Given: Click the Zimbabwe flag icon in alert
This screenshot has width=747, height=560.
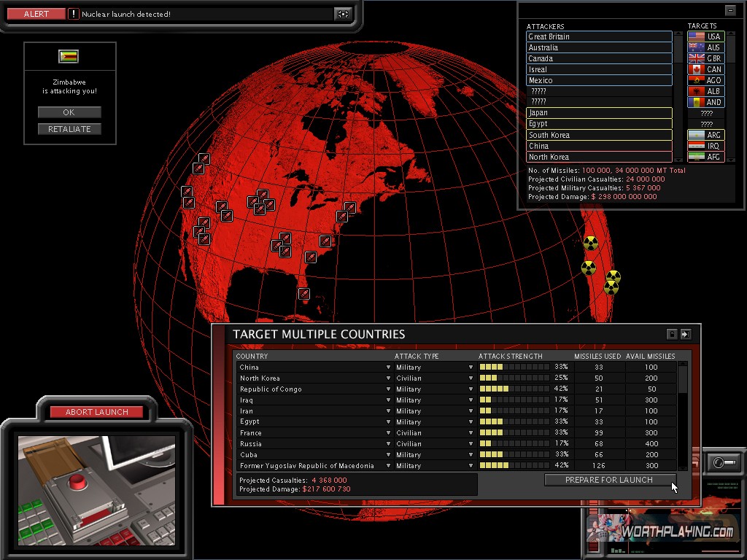Looking at the screenshot, I should (69, 57).
